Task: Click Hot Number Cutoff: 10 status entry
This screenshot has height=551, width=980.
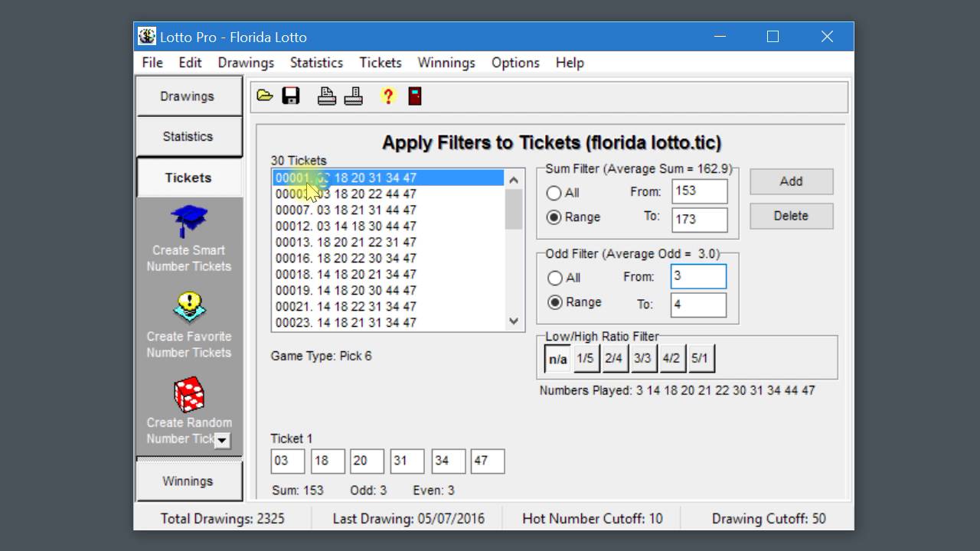Action: [x=593, y=518]
